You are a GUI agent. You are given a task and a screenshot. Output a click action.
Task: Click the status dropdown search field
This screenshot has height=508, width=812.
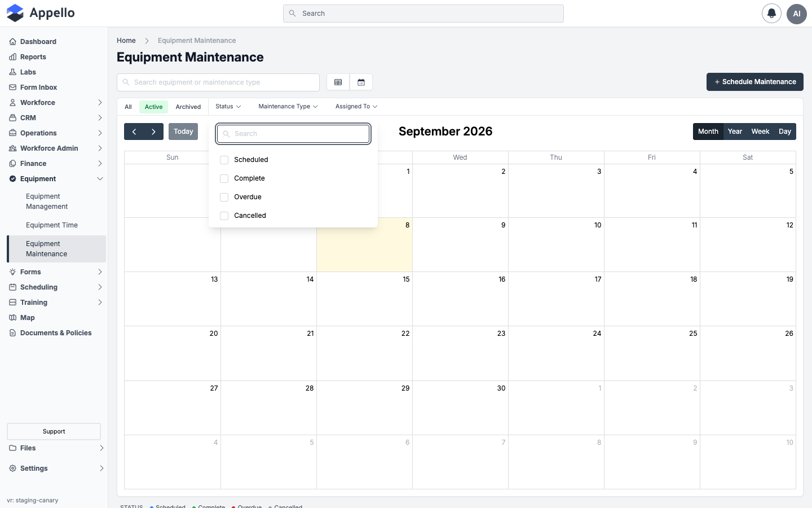tap(293, 134)
